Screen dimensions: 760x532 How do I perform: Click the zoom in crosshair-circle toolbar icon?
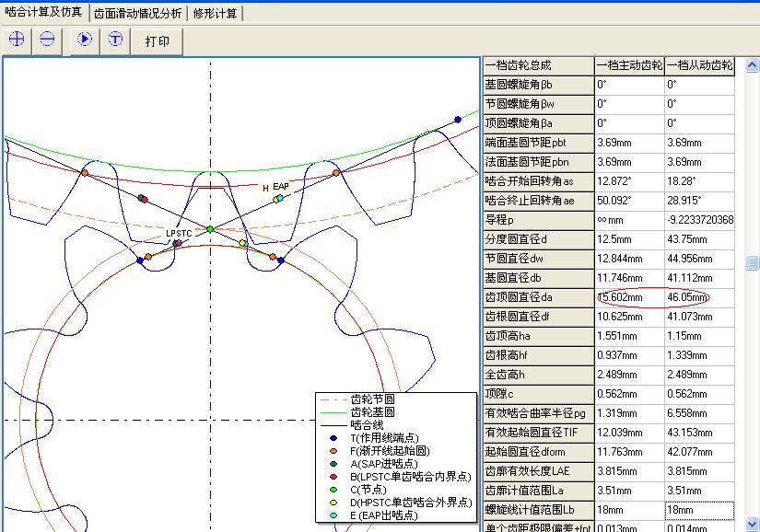click(x=17, y=40)
